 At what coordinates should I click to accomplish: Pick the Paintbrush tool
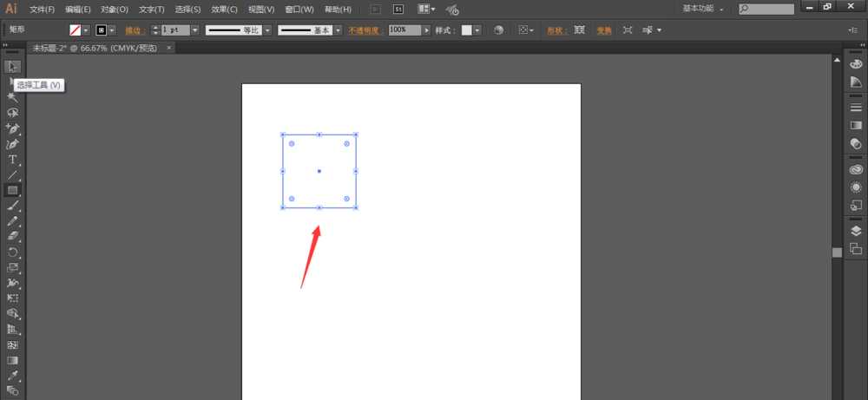13,207
